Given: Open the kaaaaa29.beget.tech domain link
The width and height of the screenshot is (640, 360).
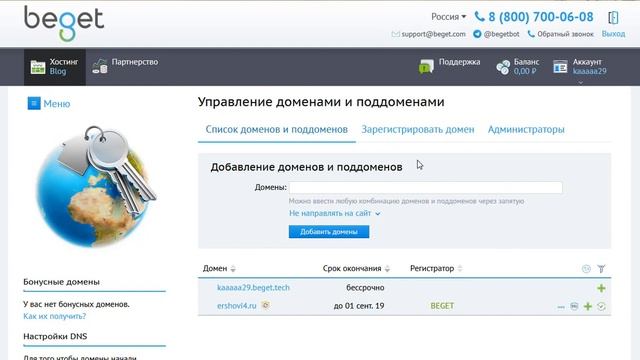Looking at the screenshot, I should coord(253,287).
